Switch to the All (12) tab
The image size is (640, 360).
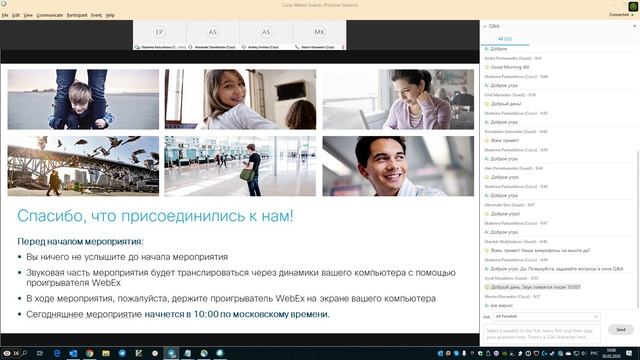point(505,39)
